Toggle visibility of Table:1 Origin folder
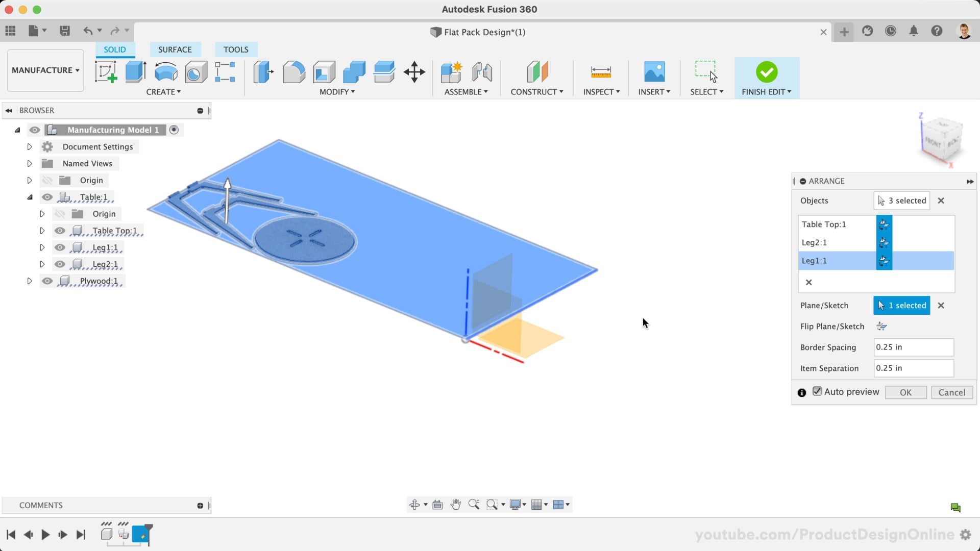The width and height of the screenshot is (980, 551). (60, 214)
